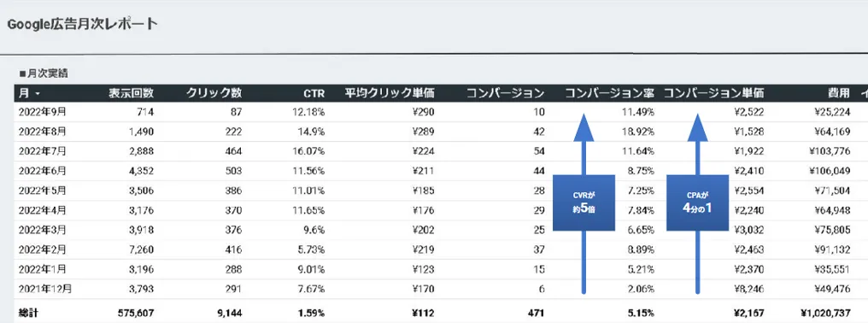Click impressions value 7,260

coord(141,250)
